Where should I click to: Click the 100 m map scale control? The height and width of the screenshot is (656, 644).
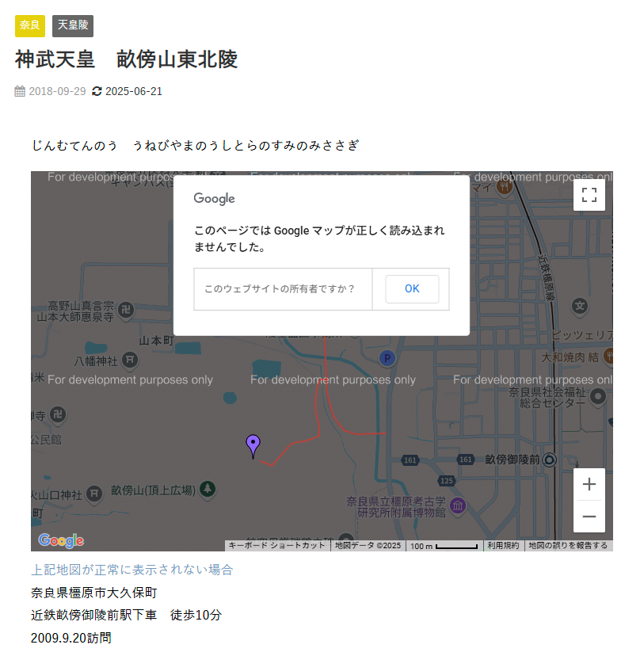[x=444, y=546]
